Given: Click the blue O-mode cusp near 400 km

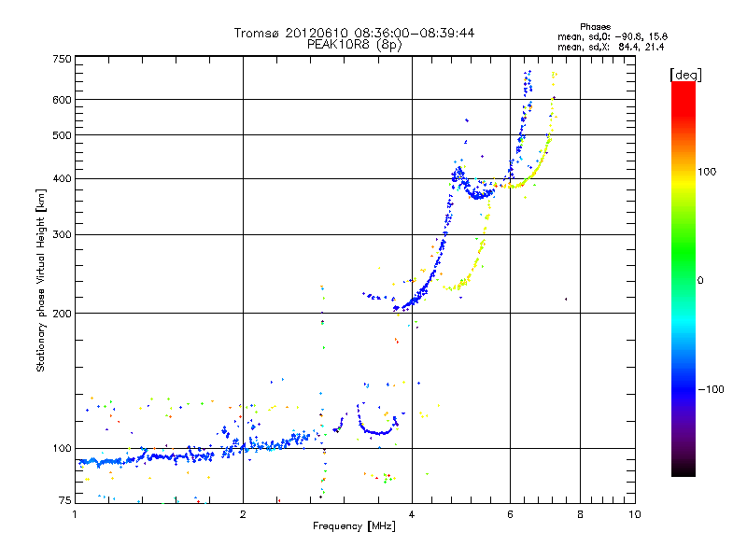Looking at the screenshot, I should [x=458, y=174].
